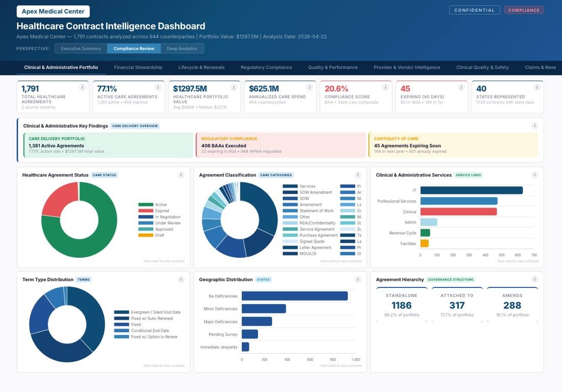Viewport: 562px width, 392px height.
Task: Click the Admin bar in services chart
Action: coord(429,223)
